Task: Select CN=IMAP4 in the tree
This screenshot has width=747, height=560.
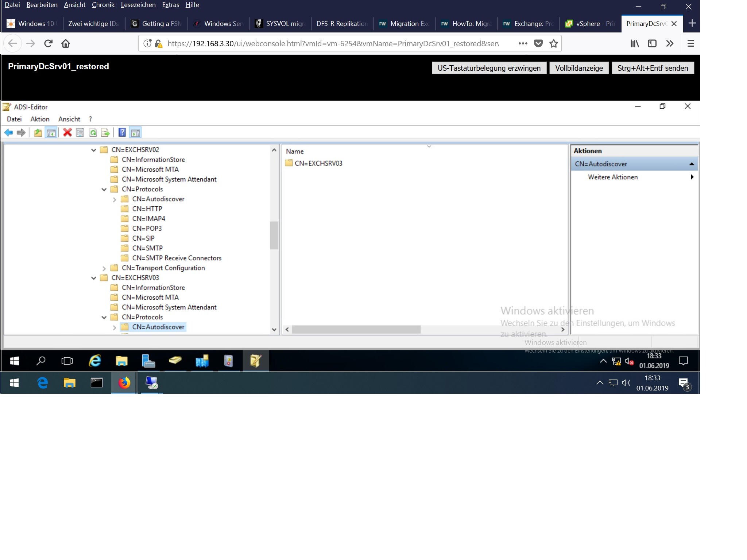Action: [148, 219]
